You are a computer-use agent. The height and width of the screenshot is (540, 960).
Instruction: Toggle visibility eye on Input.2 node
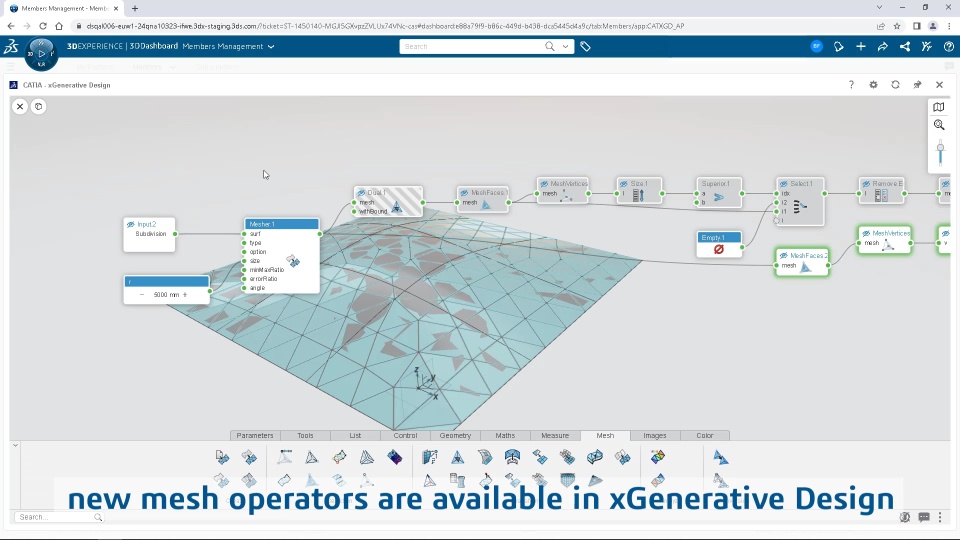pyautogui.click(x=130, y=225)
